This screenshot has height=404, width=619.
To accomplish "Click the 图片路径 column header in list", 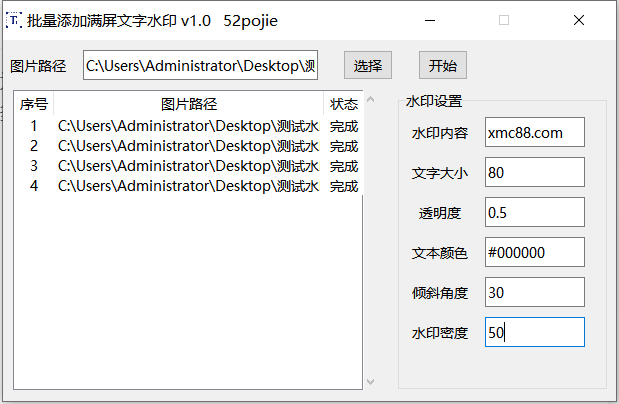I will tap(188, 104).
